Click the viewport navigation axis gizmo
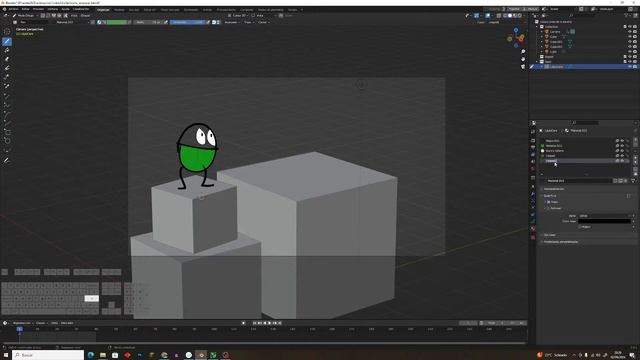 click(x=516, y=38)
